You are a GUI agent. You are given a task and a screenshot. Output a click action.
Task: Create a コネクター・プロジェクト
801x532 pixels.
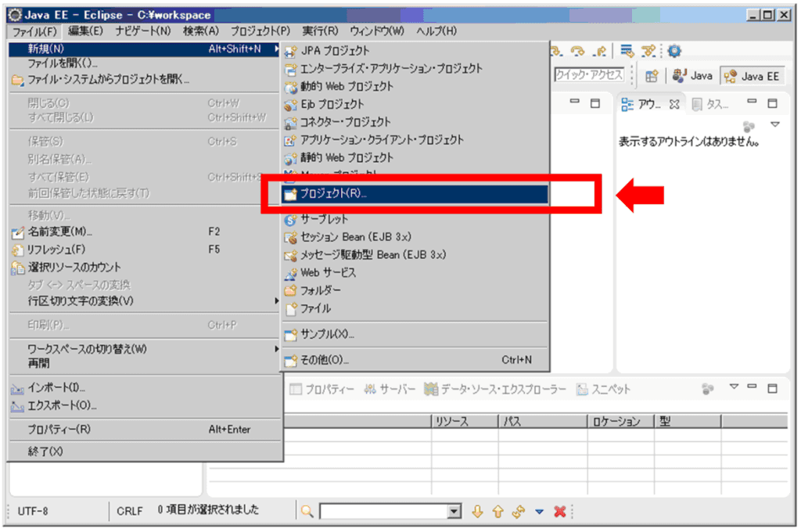(415, 122)
